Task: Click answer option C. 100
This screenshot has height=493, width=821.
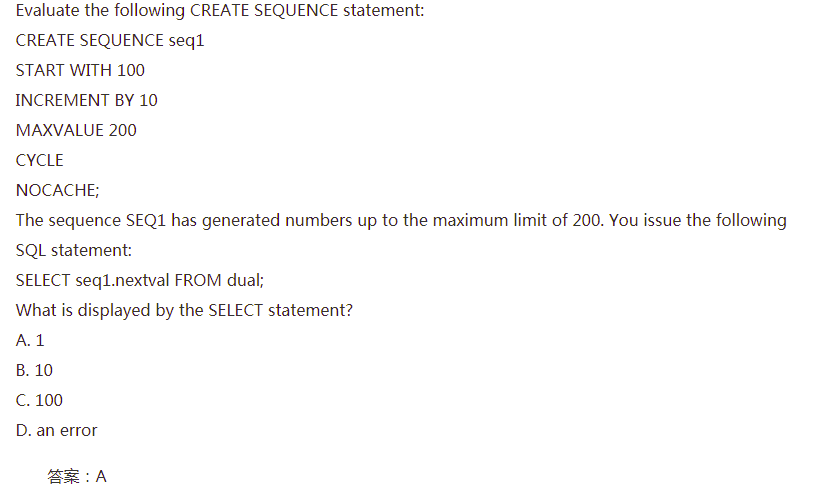Action: (39, 400)
